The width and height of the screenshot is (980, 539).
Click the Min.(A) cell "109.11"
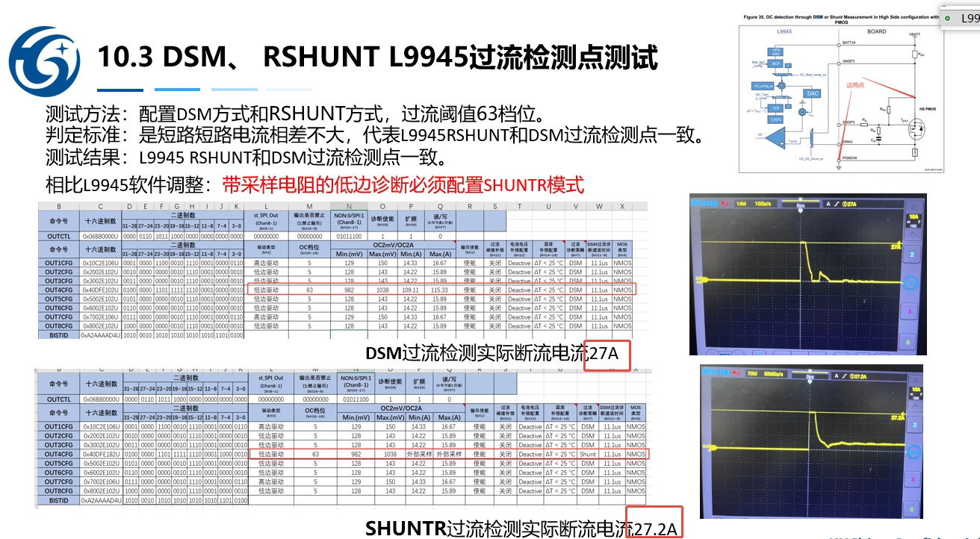tap(411, 290)
